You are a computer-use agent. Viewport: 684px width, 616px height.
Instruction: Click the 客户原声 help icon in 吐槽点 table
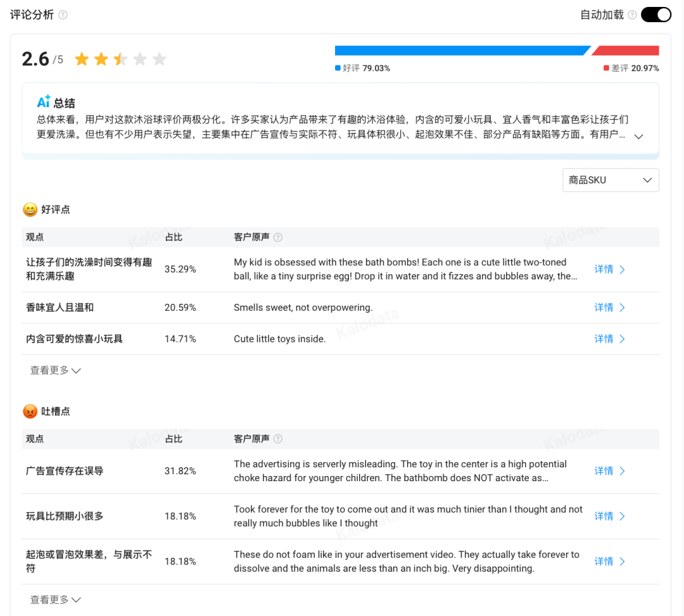point(277,438)
